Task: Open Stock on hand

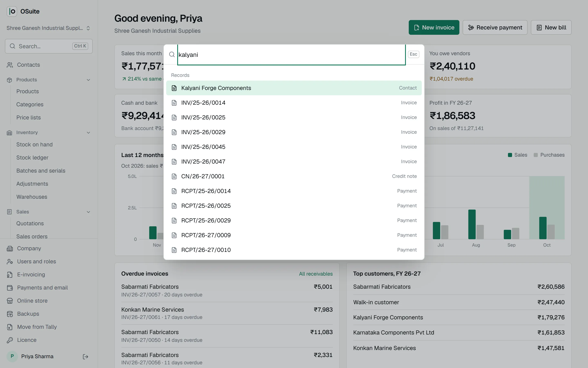Action: (35, 145)
